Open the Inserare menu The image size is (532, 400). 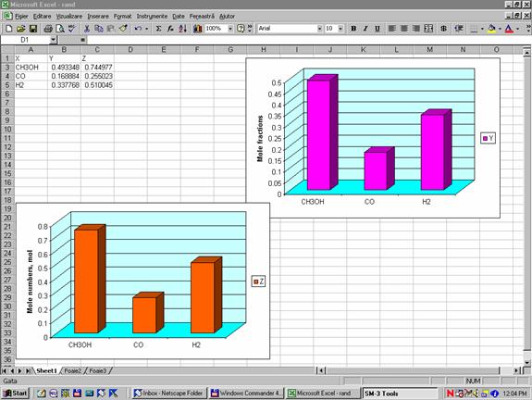[x=98, y=16]
